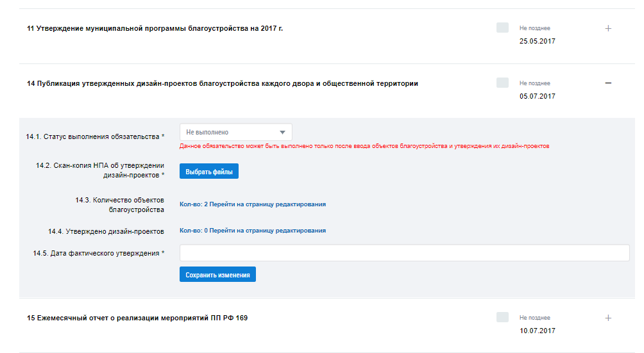The width and height of the screenshot is (644, 353).
Task: Click the deadline date 25.05.2017
Action: click(x=537, y=41)
